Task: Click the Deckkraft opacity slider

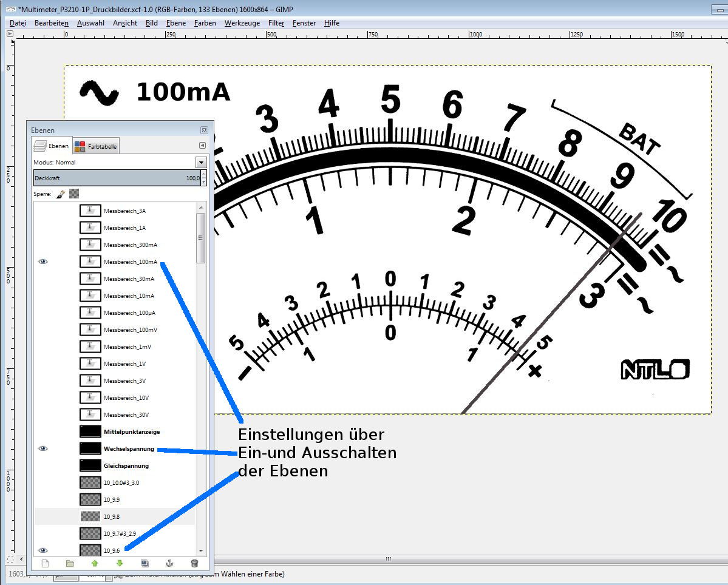Action: point(115,178)
